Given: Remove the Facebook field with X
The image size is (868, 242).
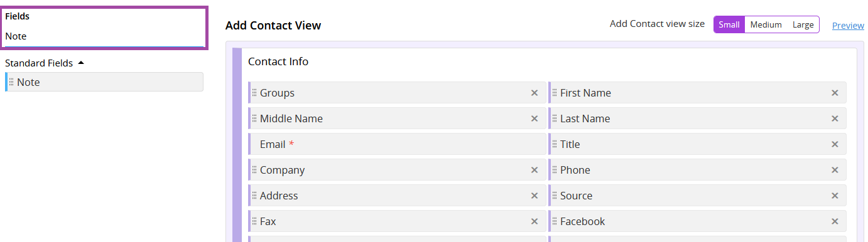Looking at the screenshot, I should (x=835, y=221).
